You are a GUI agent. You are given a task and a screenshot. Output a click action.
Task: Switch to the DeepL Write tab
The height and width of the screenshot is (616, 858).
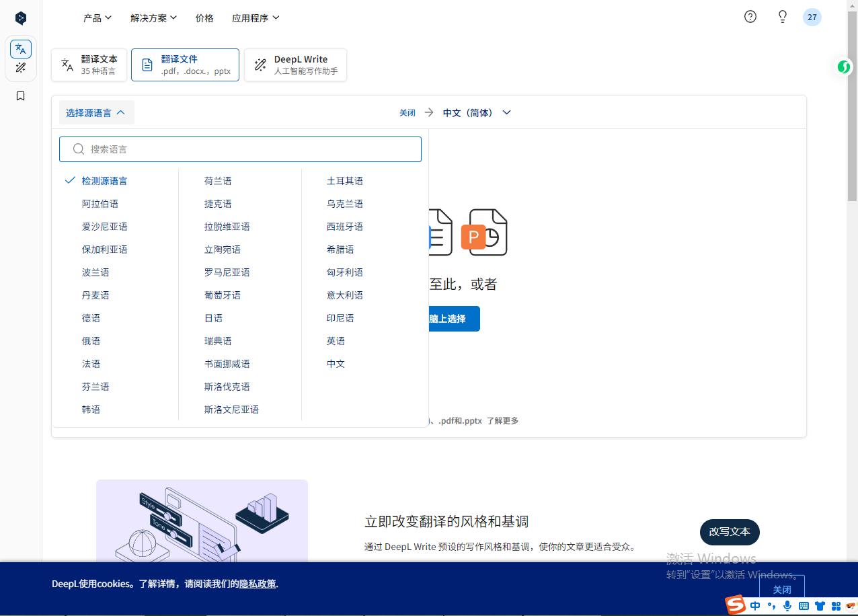pos(295,65)
